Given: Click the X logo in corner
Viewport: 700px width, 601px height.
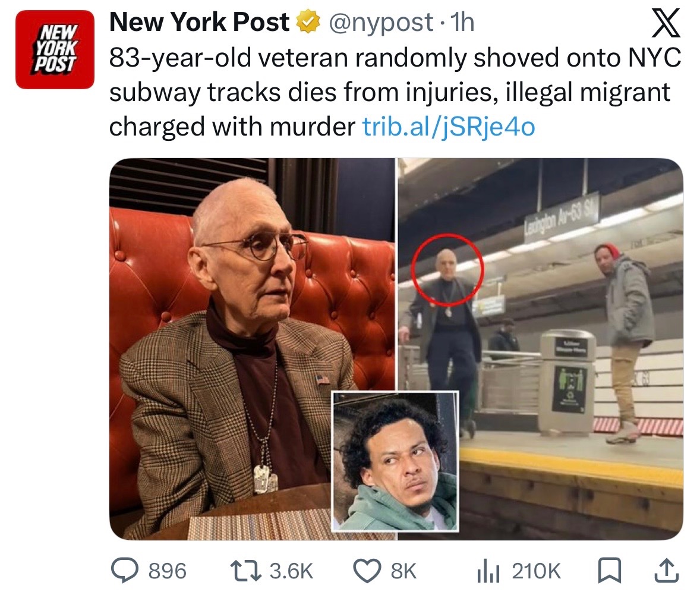Looking at the screenshot, I should coord(666,23).
